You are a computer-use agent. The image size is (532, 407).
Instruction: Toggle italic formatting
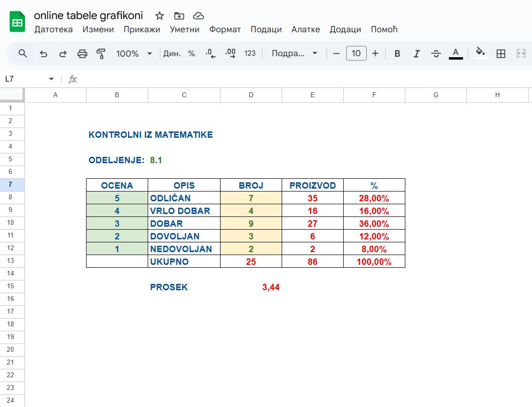tap(417, 53)
